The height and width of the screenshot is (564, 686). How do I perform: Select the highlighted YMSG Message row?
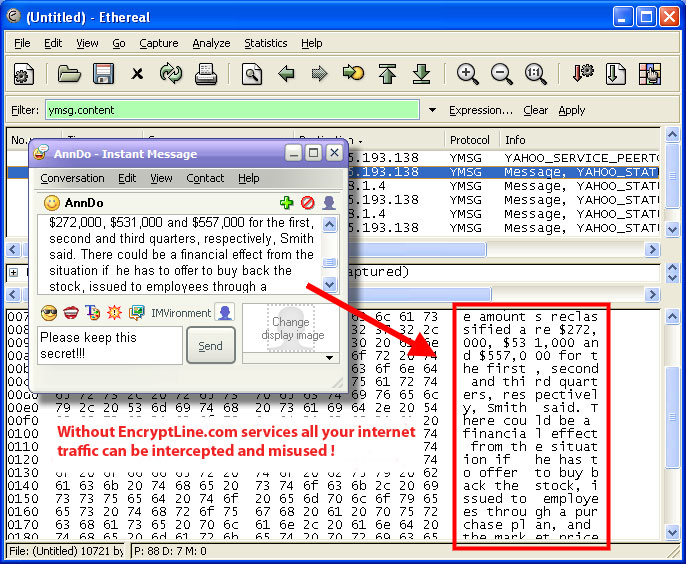pos(333,172)
